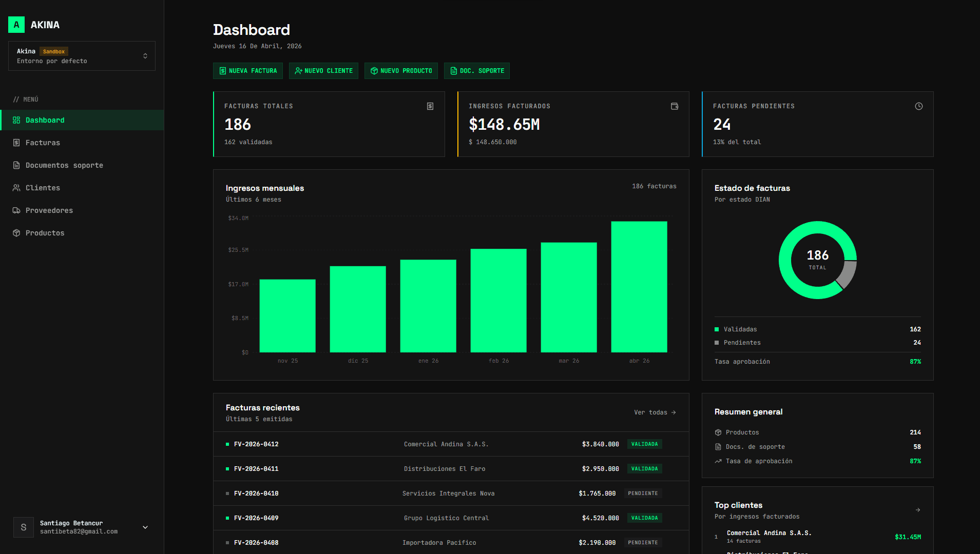Open the Dashboard menu item
The height and width of the screenshot is (554, 980).
82,120
